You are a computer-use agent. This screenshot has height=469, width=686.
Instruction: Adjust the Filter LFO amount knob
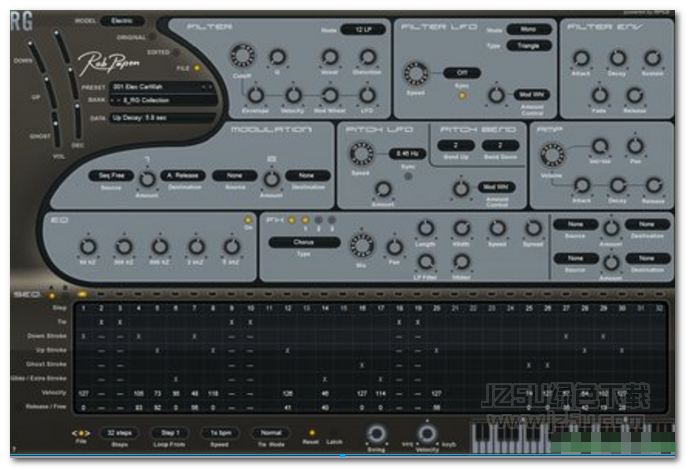pos(368,95)
